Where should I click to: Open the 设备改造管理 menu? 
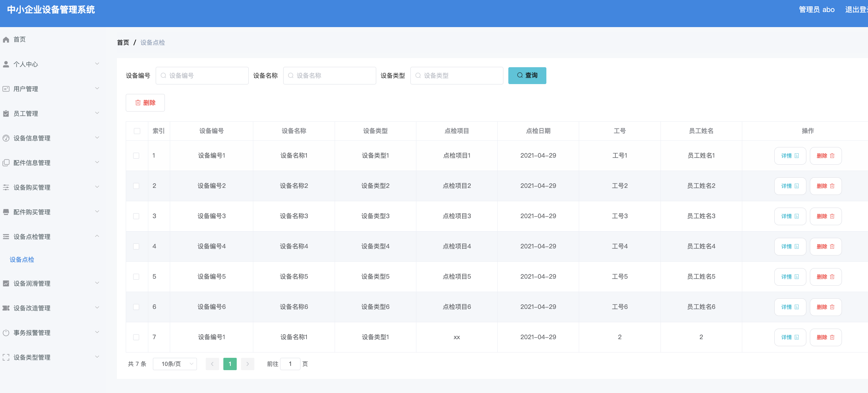53,308
